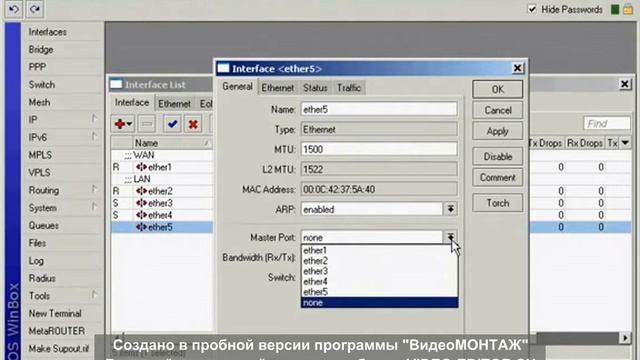Choose none in Master Port list
This screenshot has height=360, width=640.
[379, 302]
